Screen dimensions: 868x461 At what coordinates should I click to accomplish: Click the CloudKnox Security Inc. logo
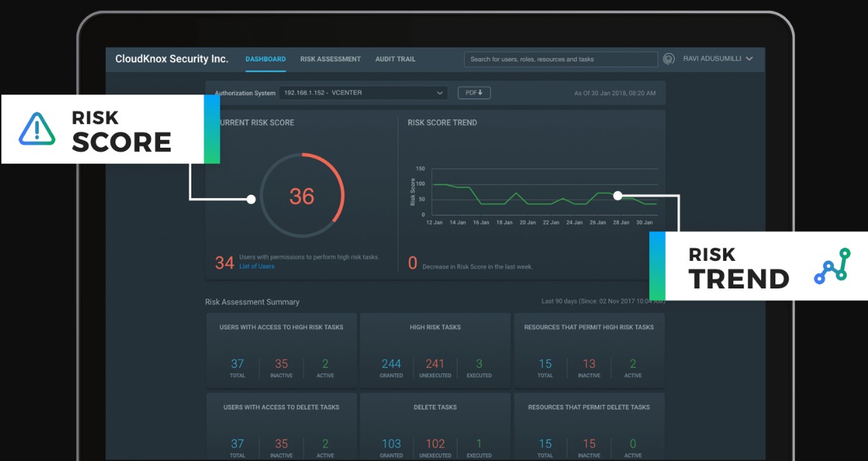coord(171,59)
